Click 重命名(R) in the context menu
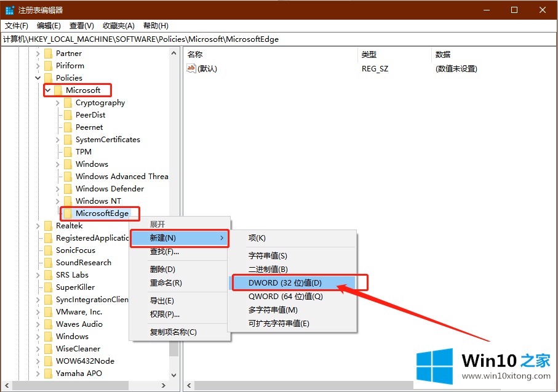Viewport: 558px width, 392px height. [x=180, y=282]
